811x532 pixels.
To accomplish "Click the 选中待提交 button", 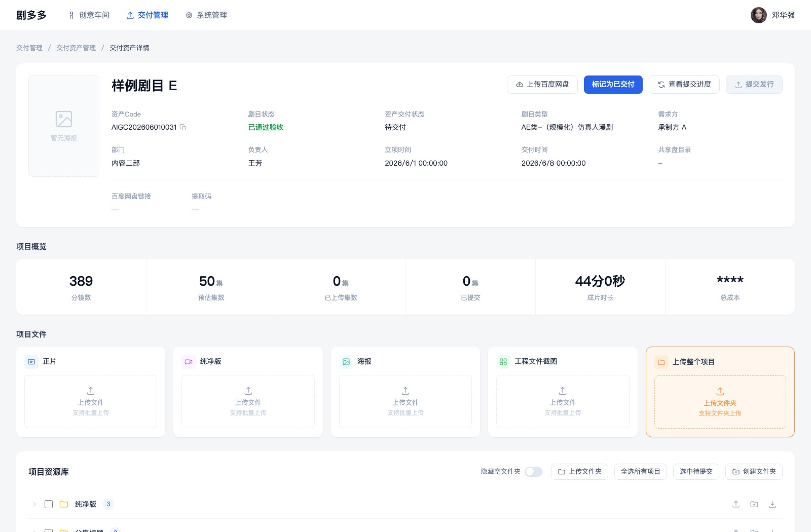I will tap(696, 472).
